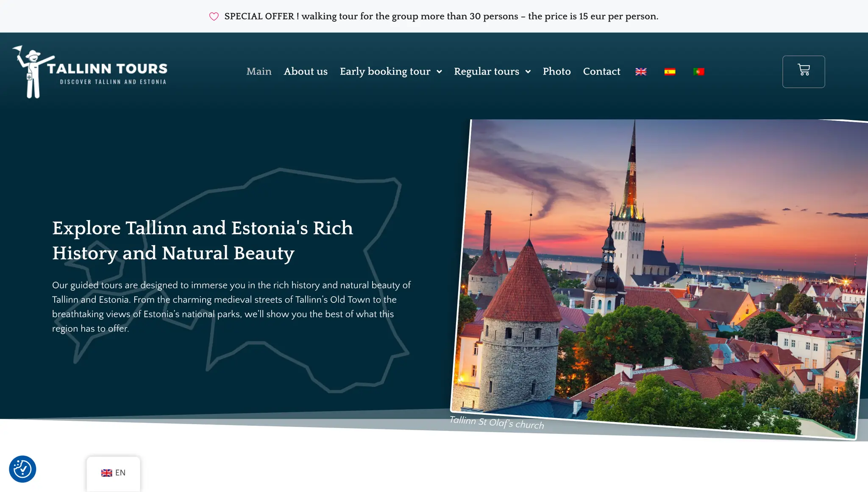Image resolution: width=868 pixels, height=492 pixels.
Task: Open the EN language switcher
Action: pos(113,473)
